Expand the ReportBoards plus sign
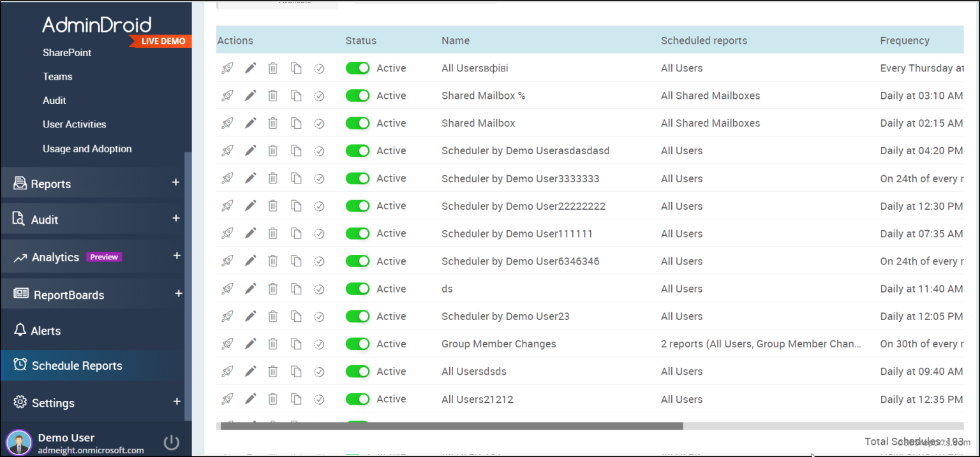 pyautogui.click(x=179, y=293)
